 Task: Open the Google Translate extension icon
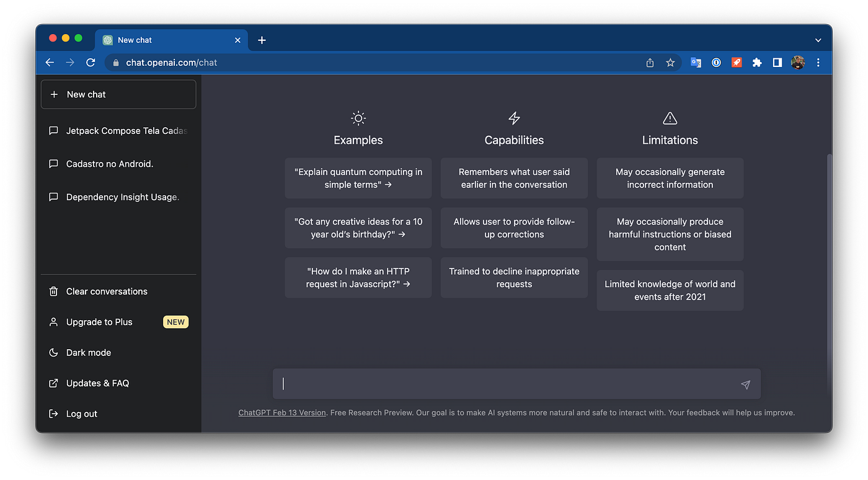[x=696, y=63]
